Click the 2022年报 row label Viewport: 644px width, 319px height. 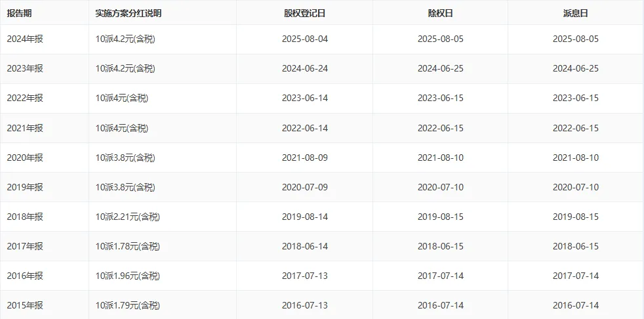coord(25,98)
